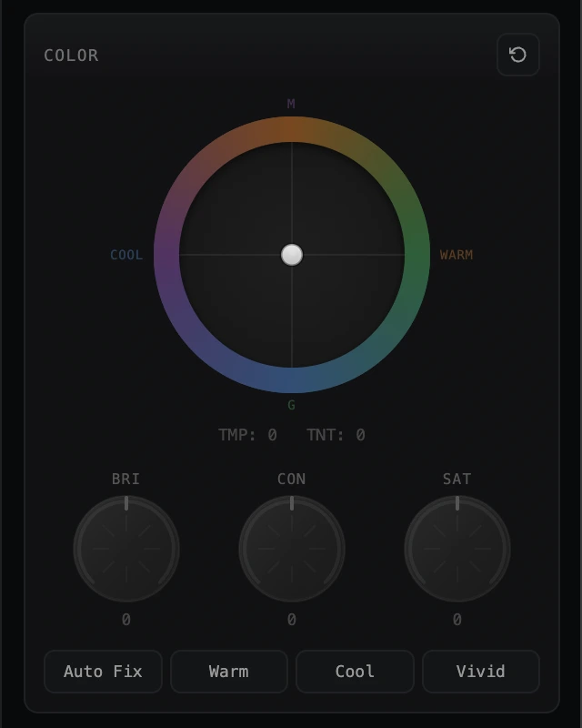The height and width of the screenshot is (728, 582).
Task: Apply the Auto Fix preset
Action: click(x=103, y=672)
